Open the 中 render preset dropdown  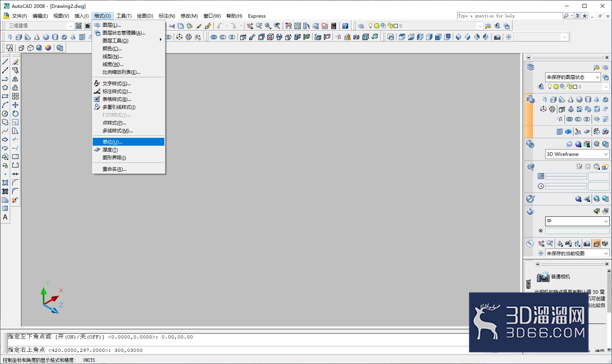[577, 221]
